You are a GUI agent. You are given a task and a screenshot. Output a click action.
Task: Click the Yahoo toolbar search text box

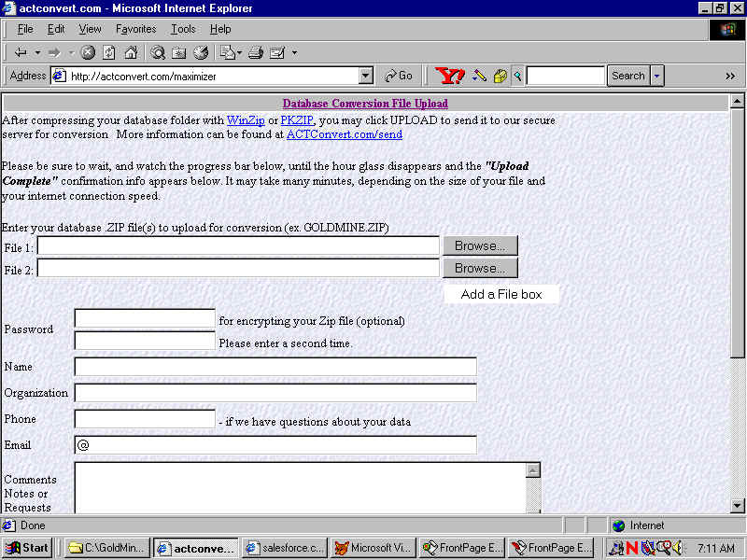tap(566, 76)
